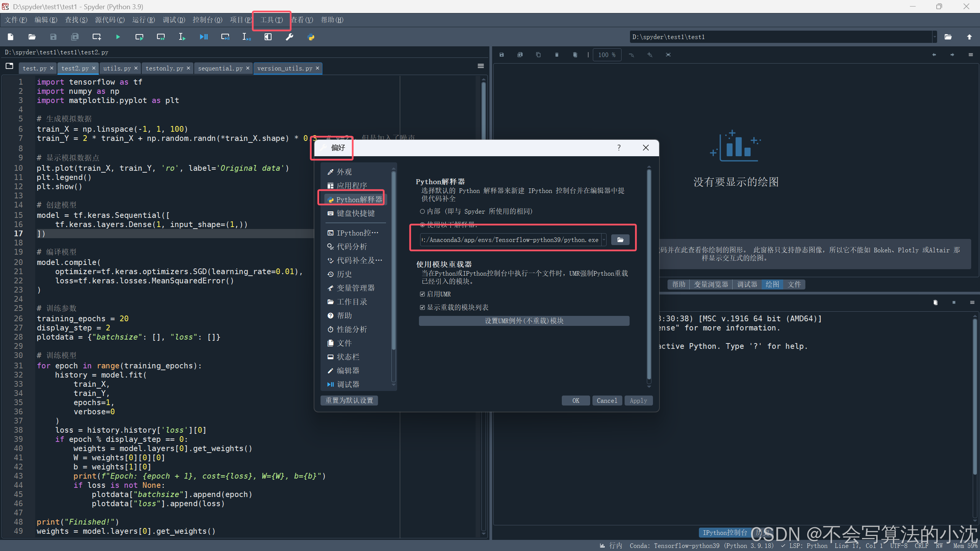Screen dimensions: 980x551
Task: Click the PYTHONPATH manager Python icon
Action: [311, 37]
